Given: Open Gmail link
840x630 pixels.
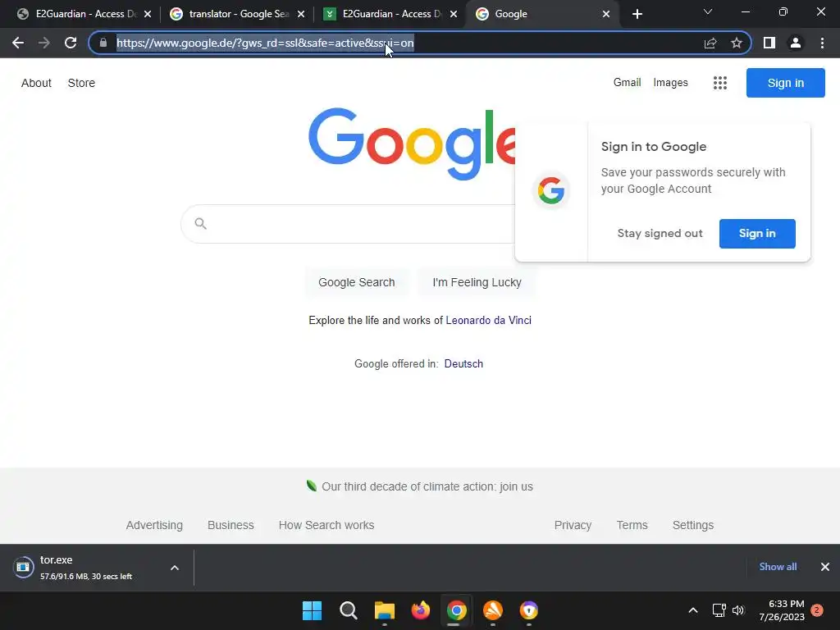Looking at the screenshot, I should pyautogui.click(x=628, y=83).
